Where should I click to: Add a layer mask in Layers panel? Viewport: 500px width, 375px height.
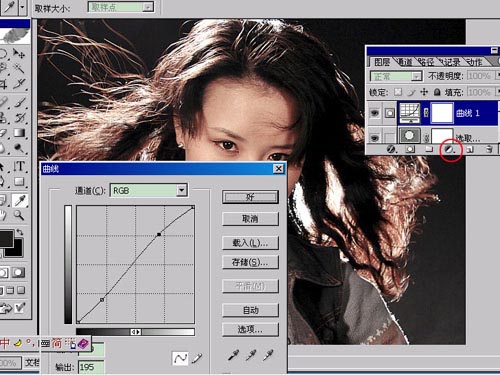410,149
